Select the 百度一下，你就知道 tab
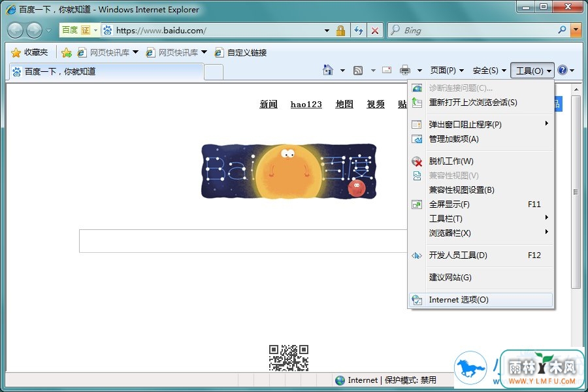 [106, 72]
